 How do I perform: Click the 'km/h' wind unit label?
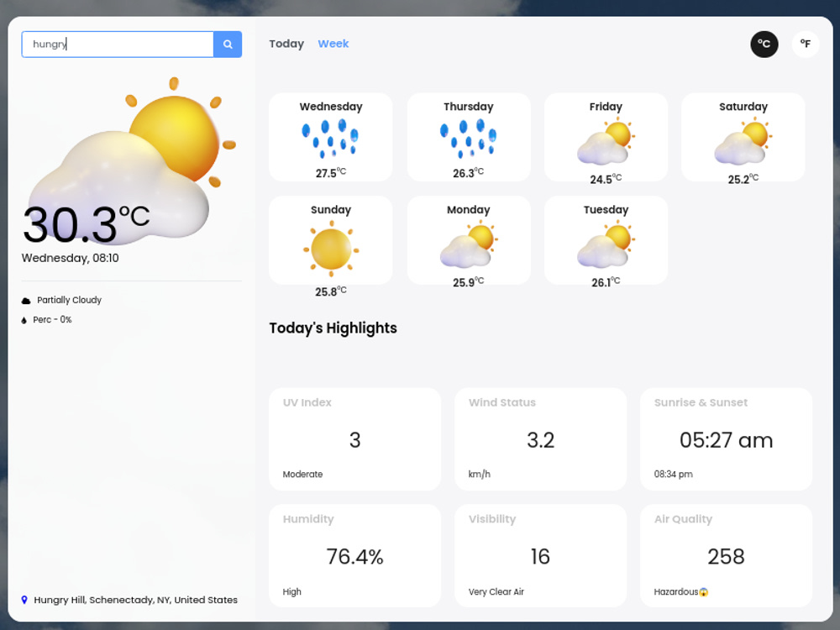[x=480, y=475]
